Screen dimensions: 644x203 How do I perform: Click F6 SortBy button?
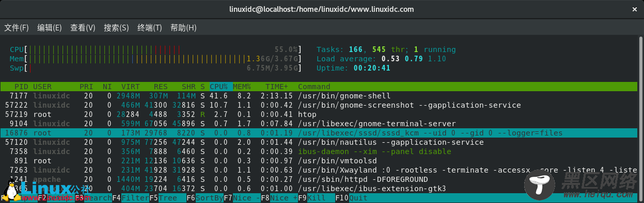click(205, 198)
